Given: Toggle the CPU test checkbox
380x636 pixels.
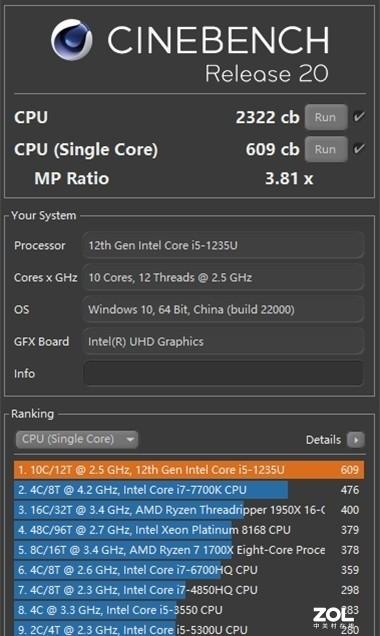Looking at the screenshot, I should pos(359,117).
